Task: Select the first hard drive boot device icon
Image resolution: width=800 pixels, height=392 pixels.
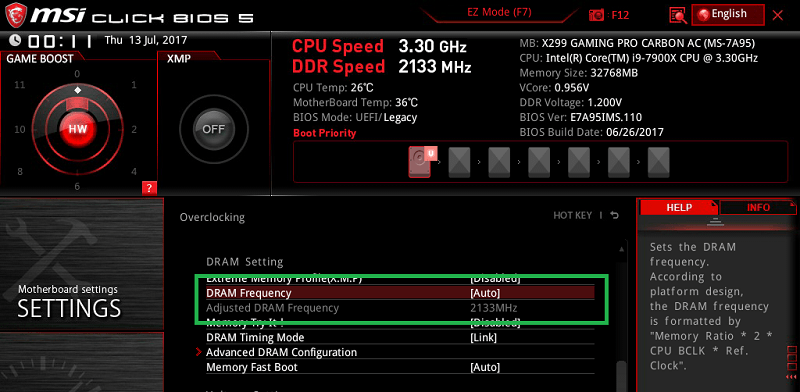Action: point(419,162)
